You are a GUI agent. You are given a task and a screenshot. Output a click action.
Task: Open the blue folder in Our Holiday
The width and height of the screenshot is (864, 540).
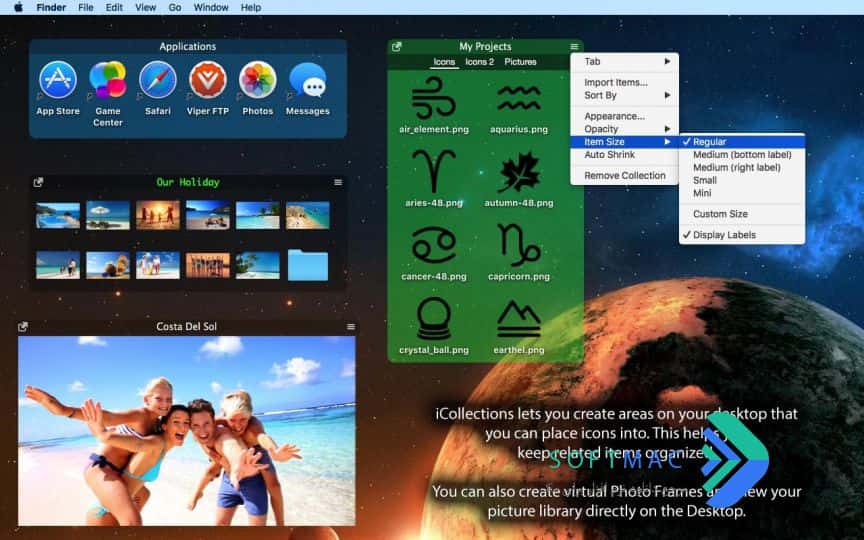(307, 265)
